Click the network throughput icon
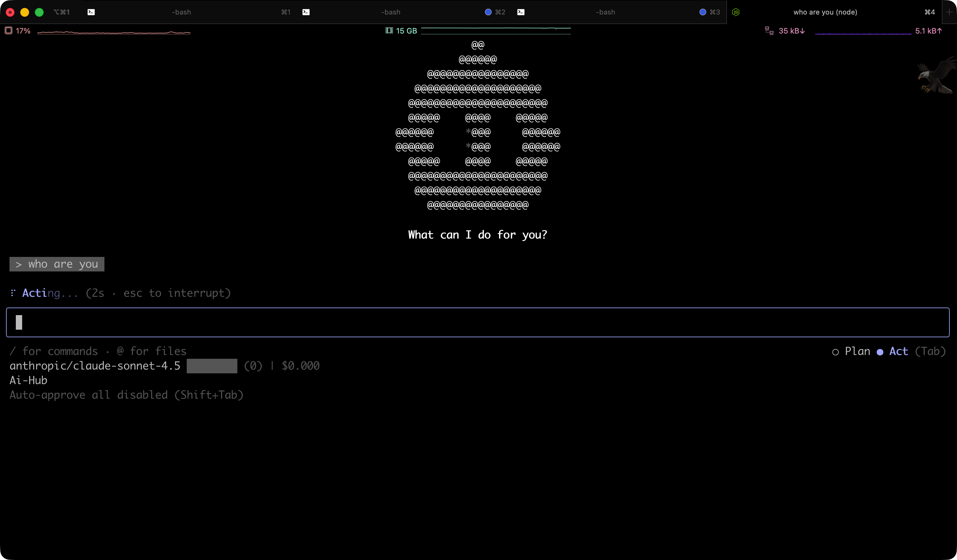 [769, 31]
